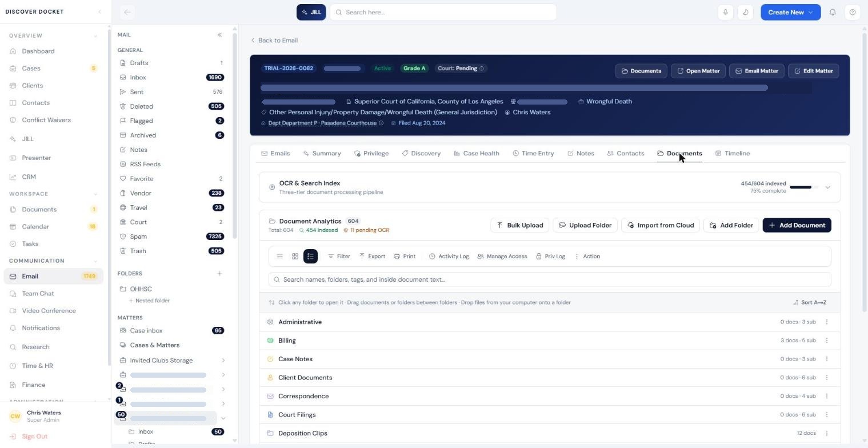Open more options for Billing folder
This screenshot has height=448, width=868.
click(x=827, y=341)
